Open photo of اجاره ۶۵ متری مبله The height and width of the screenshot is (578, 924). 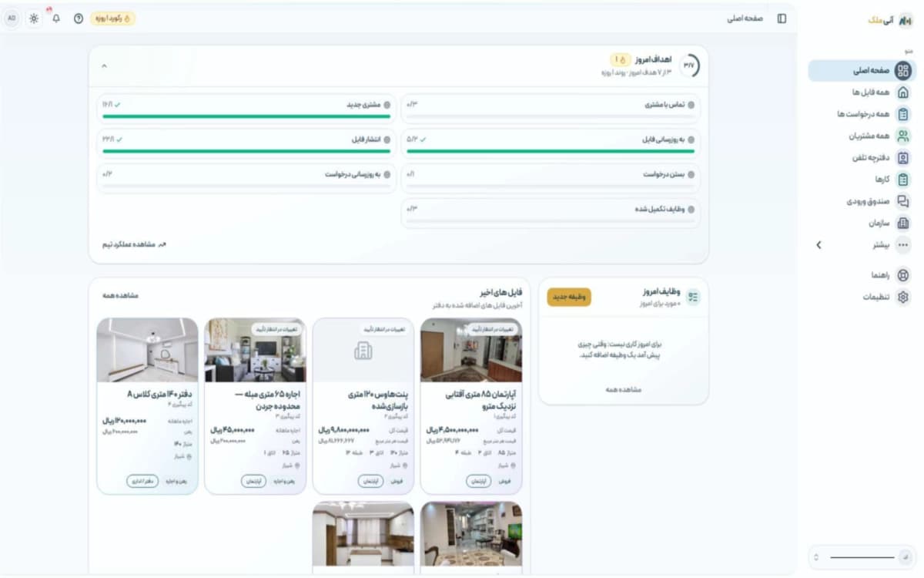tap(256, 351)
